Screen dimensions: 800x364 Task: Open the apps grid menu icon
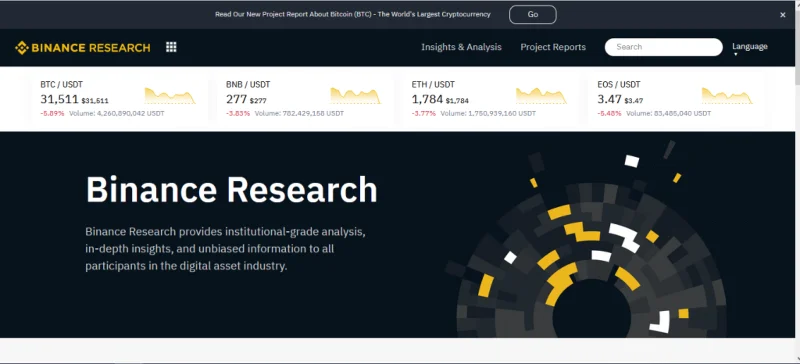(x=171, y=47)
